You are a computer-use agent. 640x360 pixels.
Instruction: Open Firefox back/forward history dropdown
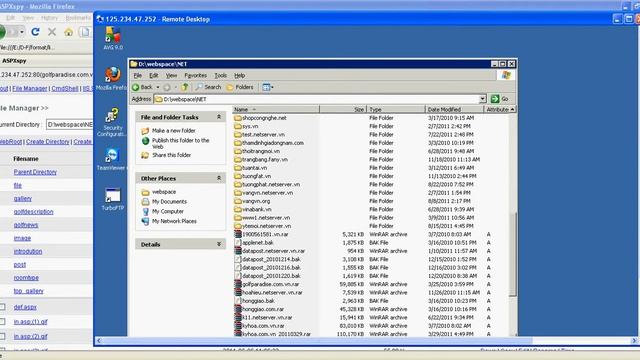(22, 32)
